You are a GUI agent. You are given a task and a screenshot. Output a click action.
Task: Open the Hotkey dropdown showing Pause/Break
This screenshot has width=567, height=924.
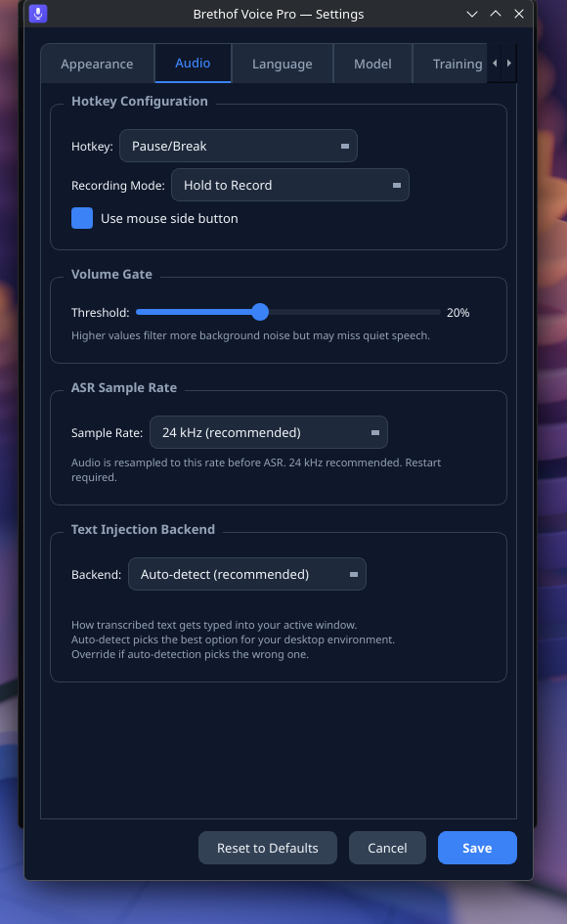(238, 145)
